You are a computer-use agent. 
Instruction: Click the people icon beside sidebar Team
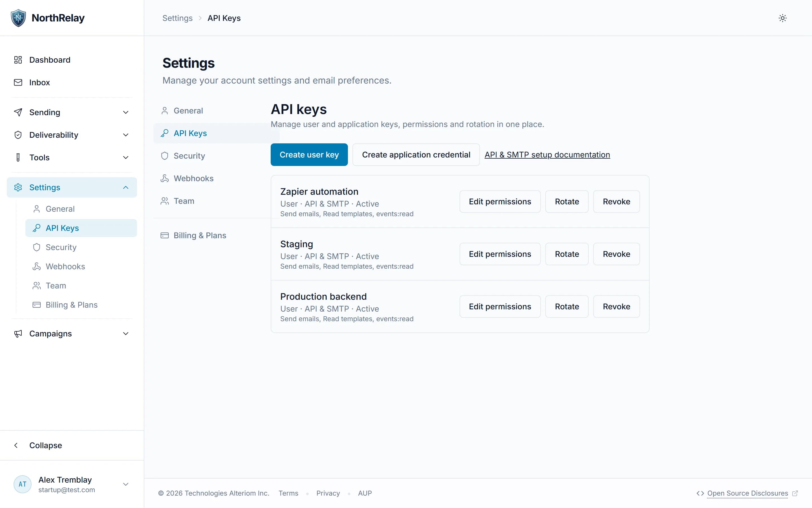[37, 286]
